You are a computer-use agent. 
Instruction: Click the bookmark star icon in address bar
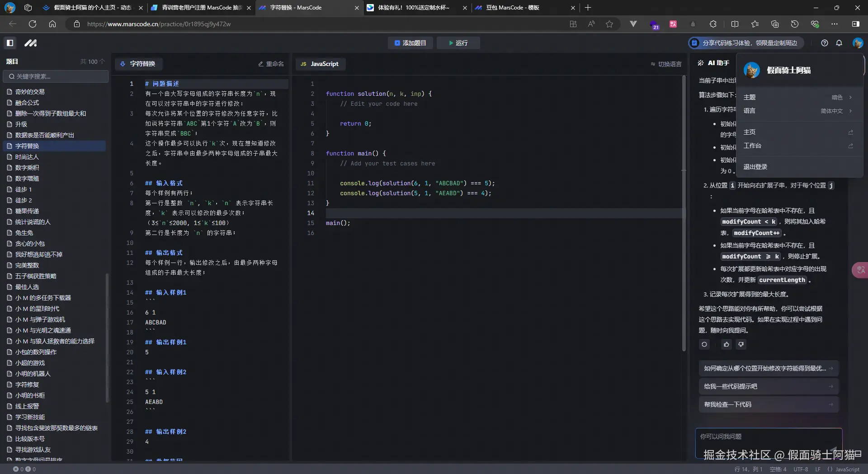click(609, 24)
